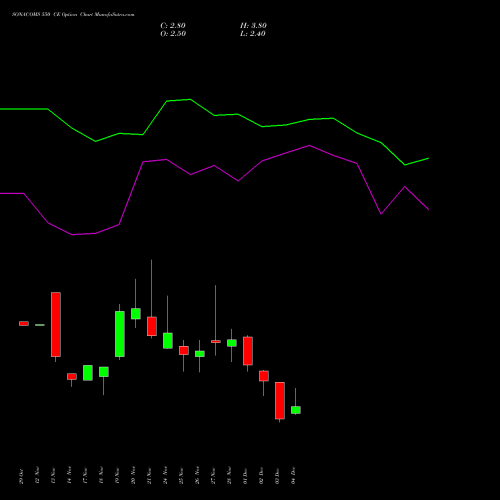
Task: Click the 19 Nov date label
Action: pyautogui.click(x=117, y=475)
